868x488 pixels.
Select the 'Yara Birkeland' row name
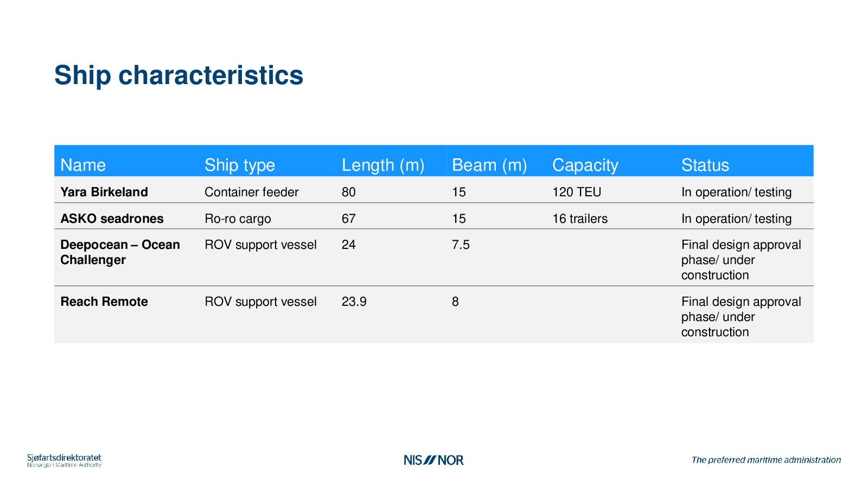pos(104,192)
